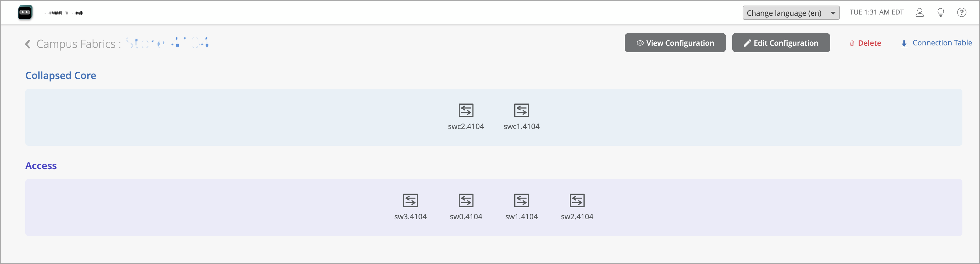Click the swc2.4104 core switch icon

pyautogui.click(x=466, y=110)
